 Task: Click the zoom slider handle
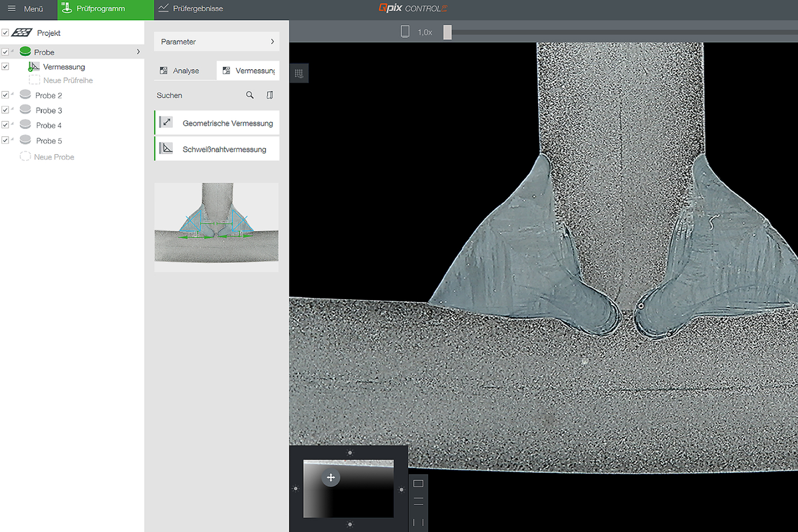pyautogui.click(x=448, y=32)
